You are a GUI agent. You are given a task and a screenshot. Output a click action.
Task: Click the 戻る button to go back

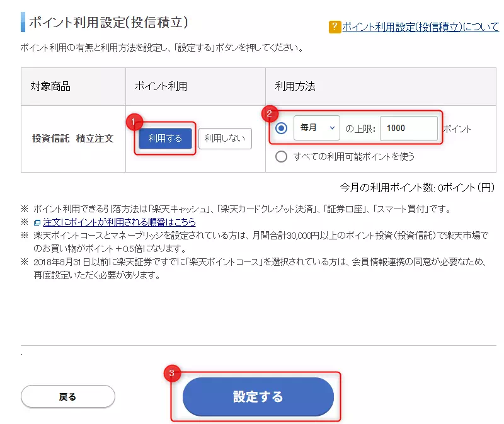click(x=67, y=396)
